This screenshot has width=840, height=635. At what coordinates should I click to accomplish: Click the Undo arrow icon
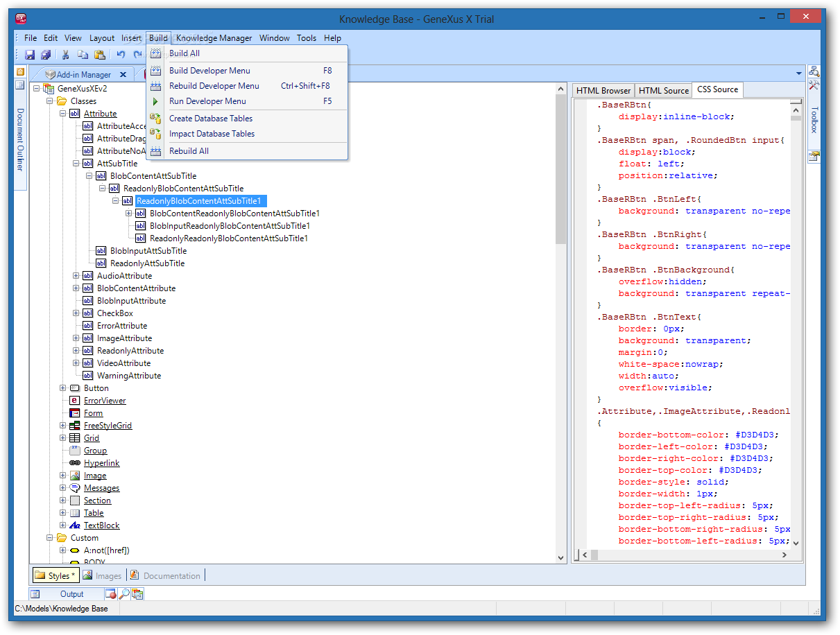tap(121, 55)
